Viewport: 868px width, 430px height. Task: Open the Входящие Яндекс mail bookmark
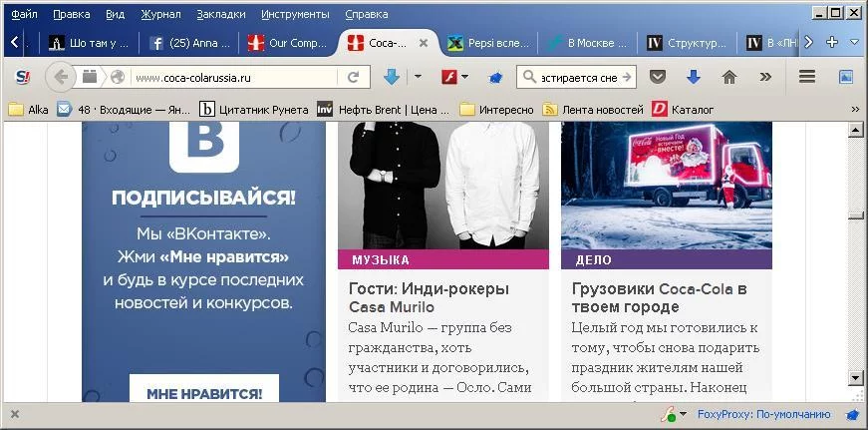[124, 110]
